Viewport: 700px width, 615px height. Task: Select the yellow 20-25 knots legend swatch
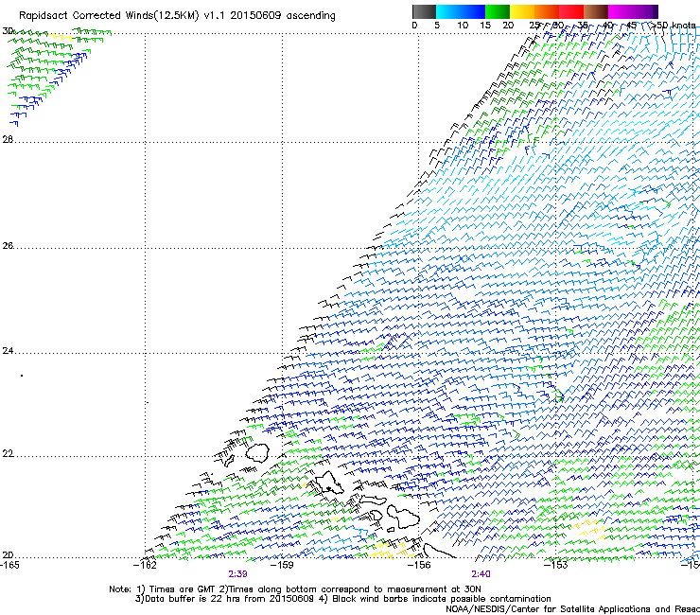522,11
